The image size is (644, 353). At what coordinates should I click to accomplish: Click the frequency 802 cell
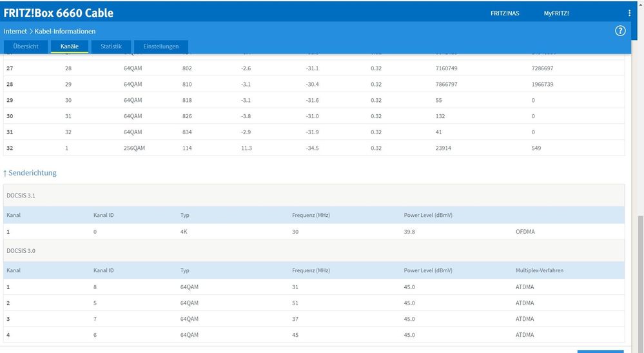click(188, 68)
